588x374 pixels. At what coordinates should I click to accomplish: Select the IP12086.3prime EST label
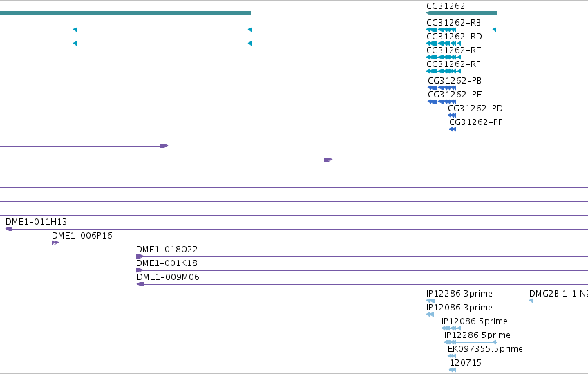point(459,308)
